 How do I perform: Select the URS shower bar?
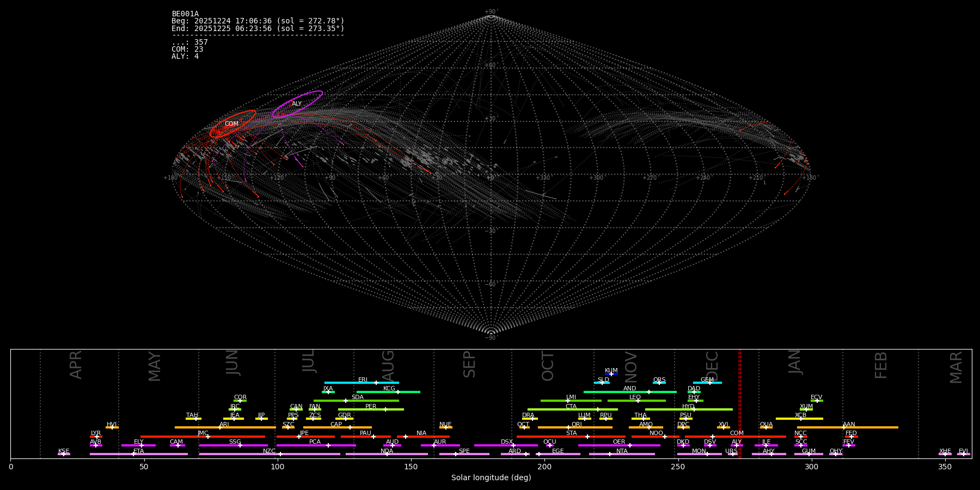[x=732, y=454]
